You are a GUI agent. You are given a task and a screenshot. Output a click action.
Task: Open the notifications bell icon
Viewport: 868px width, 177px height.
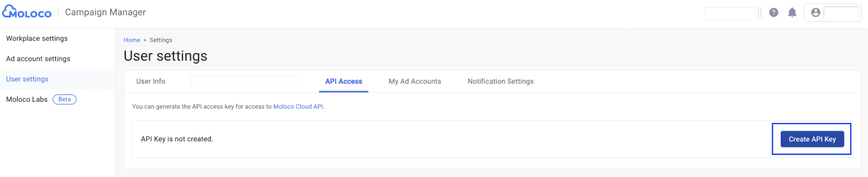[792, 13]
